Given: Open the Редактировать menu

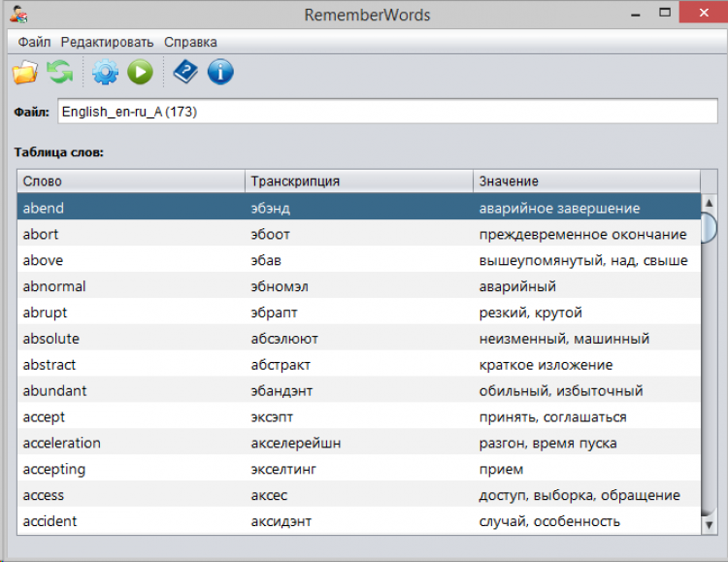Looking at the screenshot, I should [107, 42].
